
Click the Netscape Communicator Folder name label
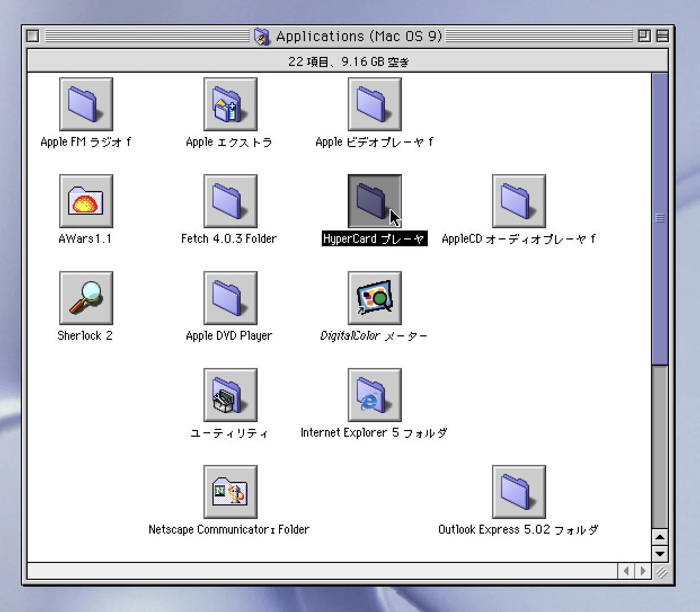pos(229,530)
